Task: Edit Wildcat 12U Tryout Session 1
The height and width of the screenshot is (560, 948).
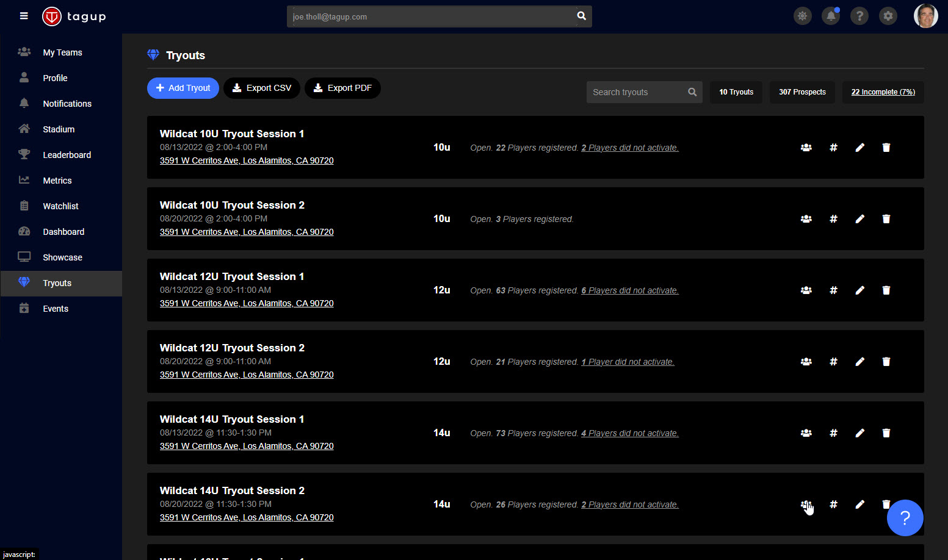Action: [859, 290]
